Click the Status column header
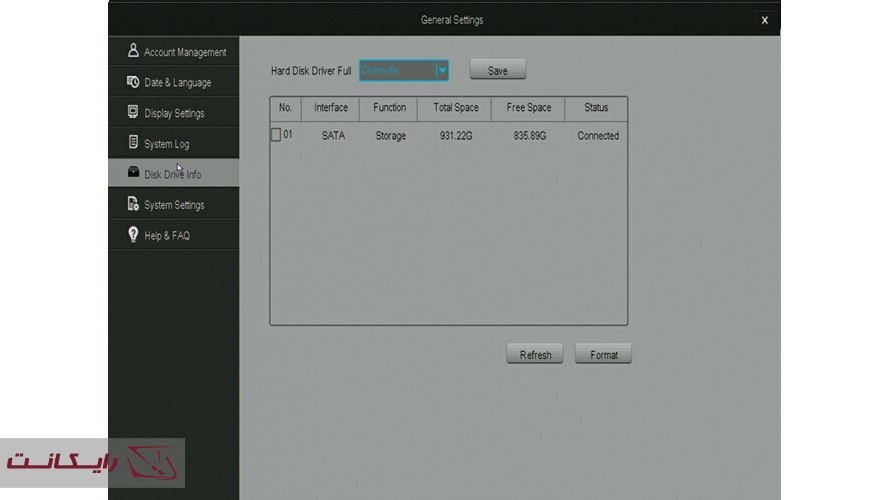 (x=596, y=108)
